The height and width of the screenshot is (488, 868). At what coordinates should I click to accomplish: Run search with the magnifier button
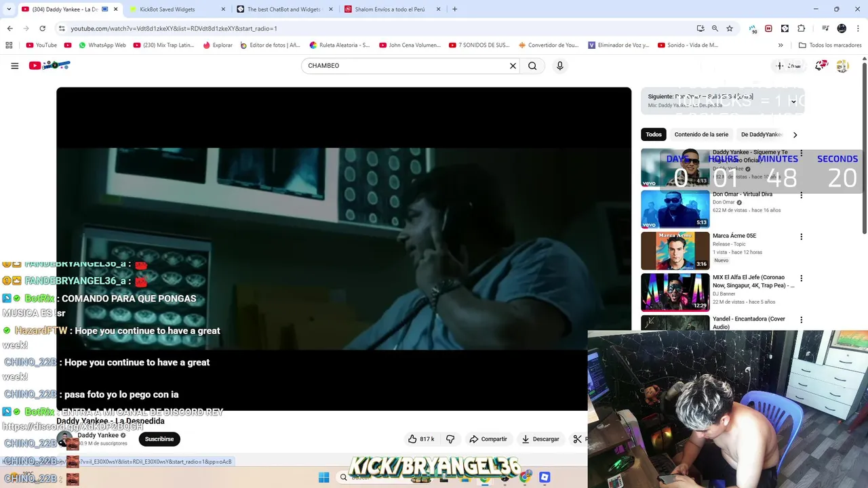(532, 66)
